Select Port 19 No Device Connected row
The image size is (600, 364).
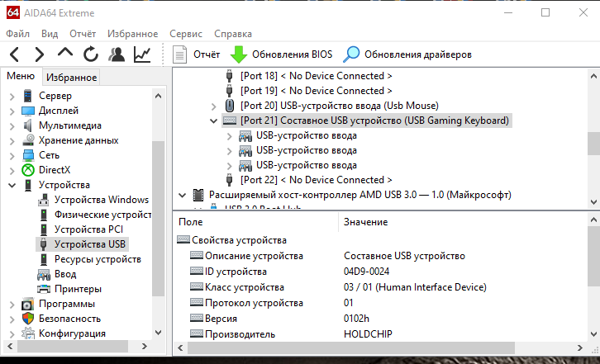coord(316,91)
